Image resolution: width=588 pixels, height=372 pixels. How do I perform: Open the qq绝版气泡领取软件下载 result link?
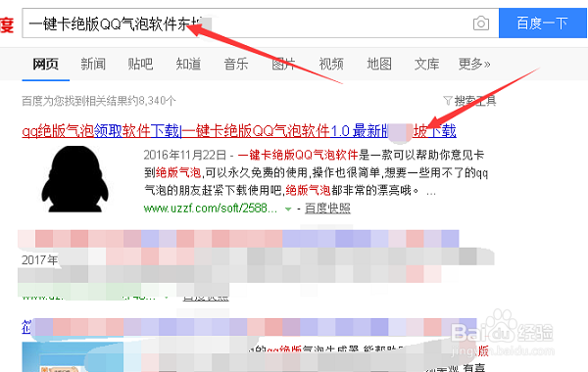(239, 131)
